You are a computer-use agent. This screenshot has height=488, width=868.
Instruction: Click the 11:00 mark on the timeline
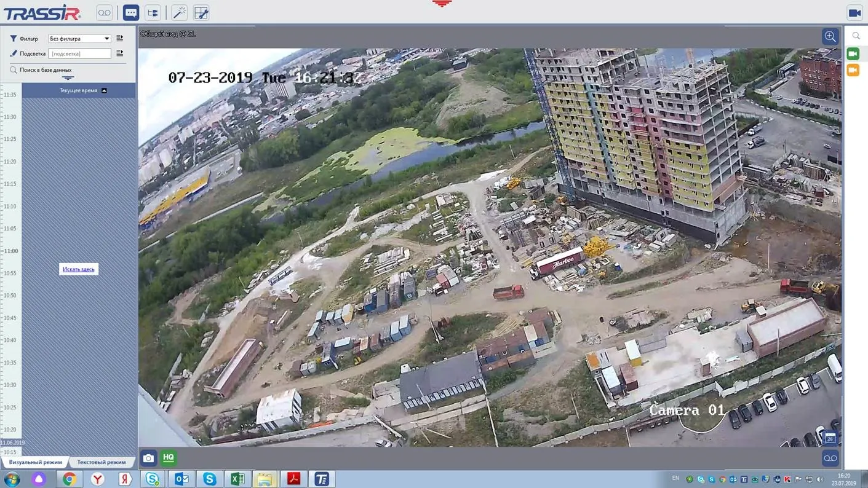[10, 251]
